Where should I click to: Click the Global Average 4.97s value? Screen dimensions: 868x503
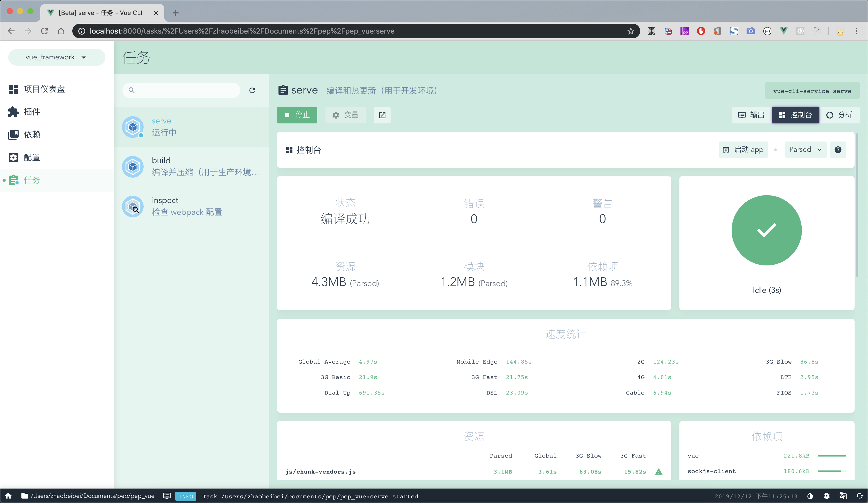pos(368,361)
